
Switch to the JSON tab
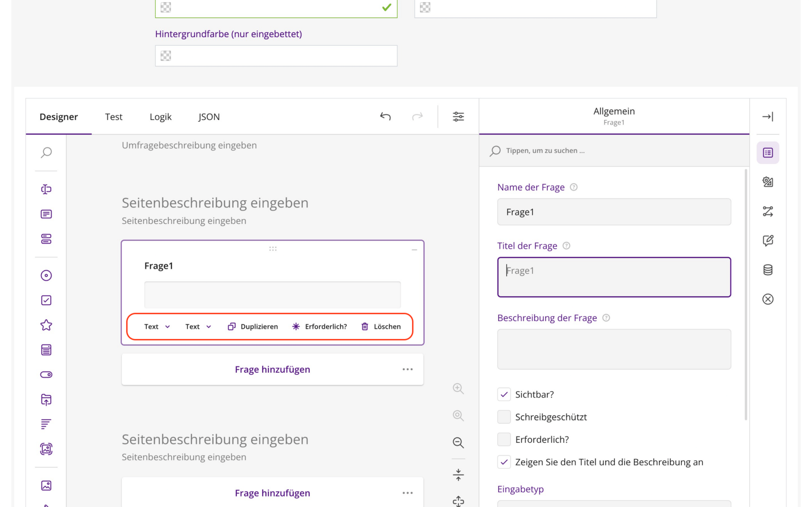tap(209, 117)
